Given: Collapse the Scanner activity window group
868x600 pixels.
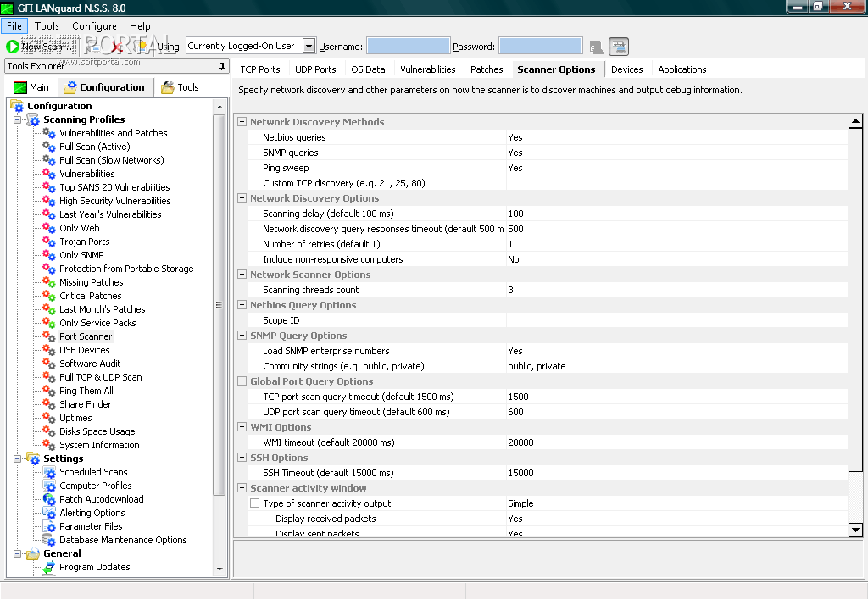Looking at the screenshot, I should [242, 488].
